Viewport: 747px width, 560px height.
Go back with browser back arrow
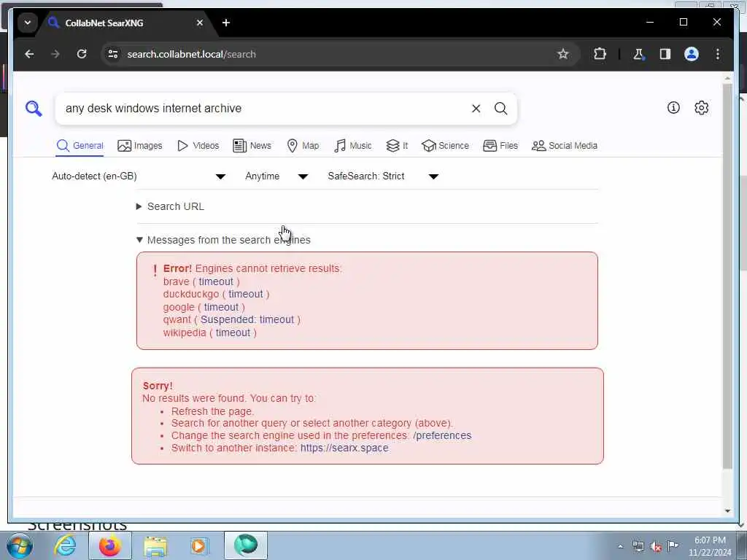[x=29, y=54]
